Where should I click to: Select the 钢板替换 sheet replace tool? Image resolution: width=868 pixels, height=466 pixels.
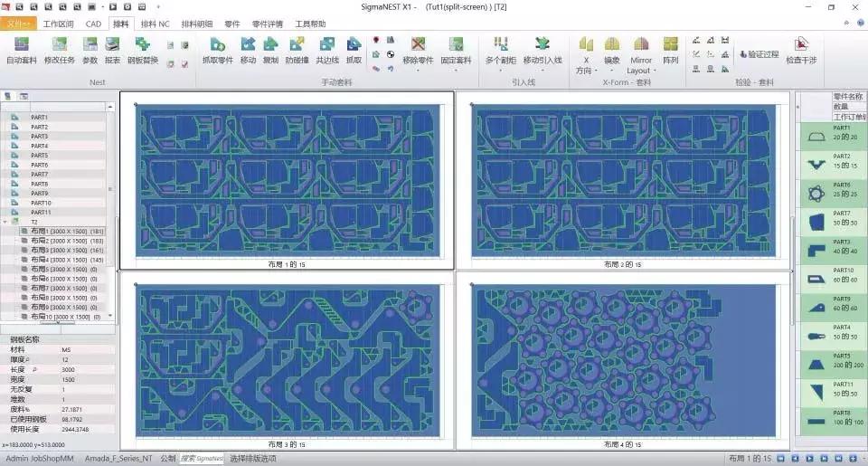pyautogui.click(x=143, y=51)
